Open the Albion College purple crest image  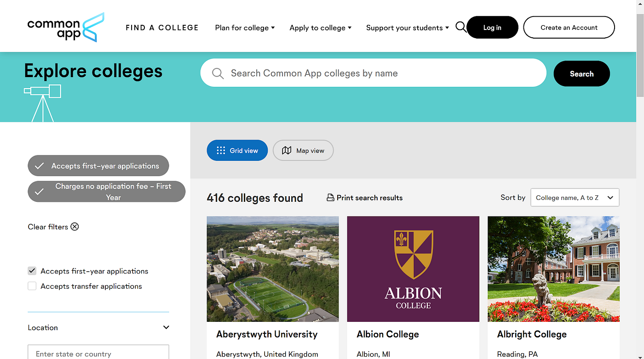click(413, 269)
